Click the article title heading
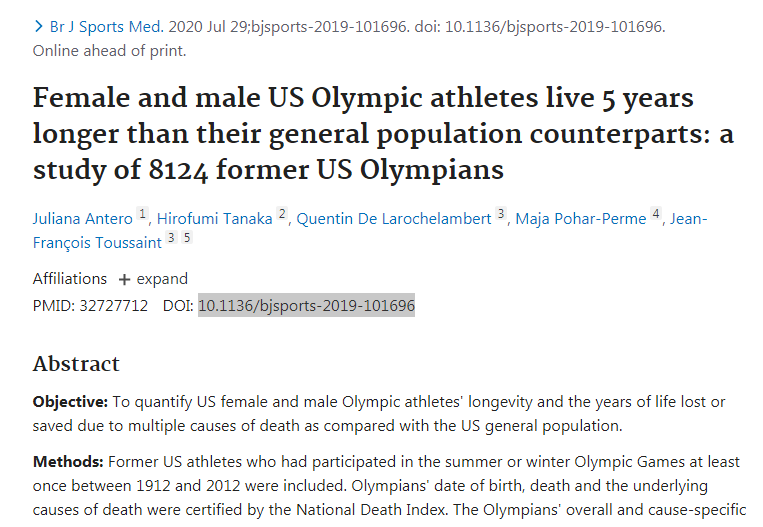The width and height of the screenshot is (763, 527). pos(383,135)
